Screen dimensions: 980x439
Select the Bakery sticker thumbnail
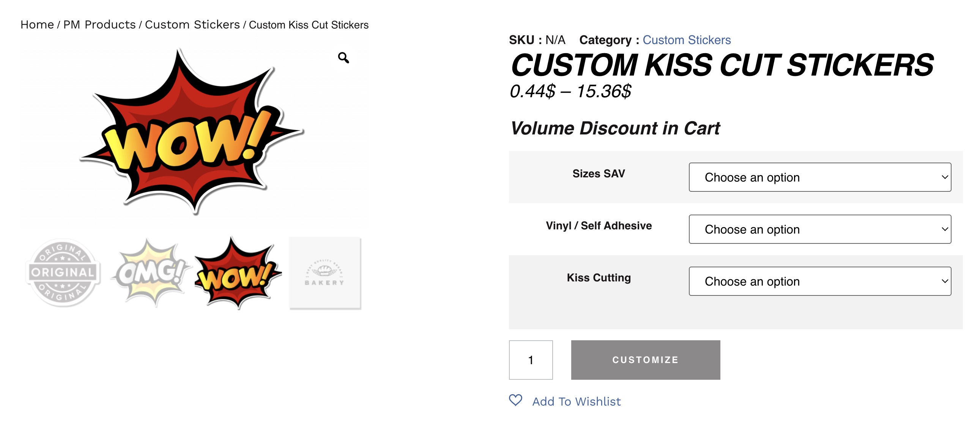[x=325, y=273]
